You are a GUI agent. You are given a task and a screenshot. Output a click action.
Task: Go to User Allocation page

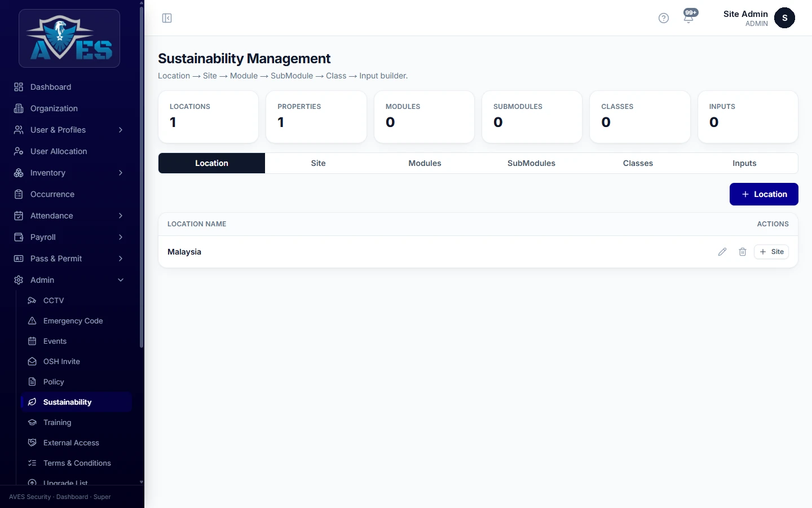click(x=69, y=151)
